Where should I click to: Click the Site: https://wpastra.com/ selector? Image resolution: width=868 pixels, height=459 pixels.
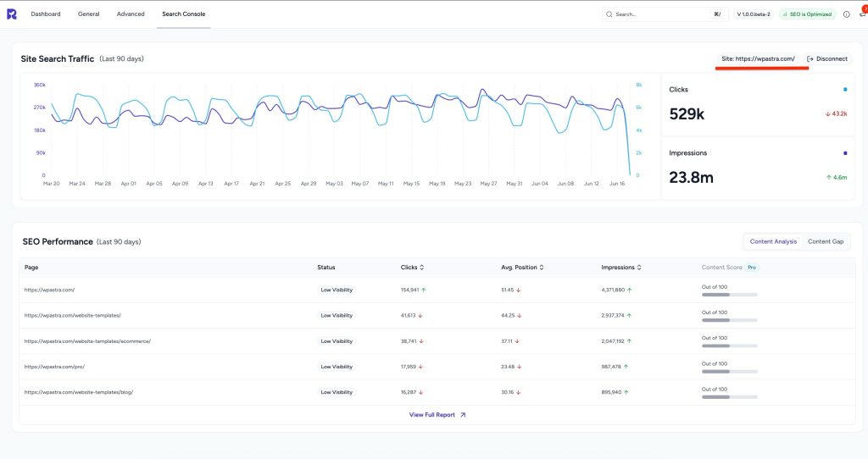click(x=758, y=58)
